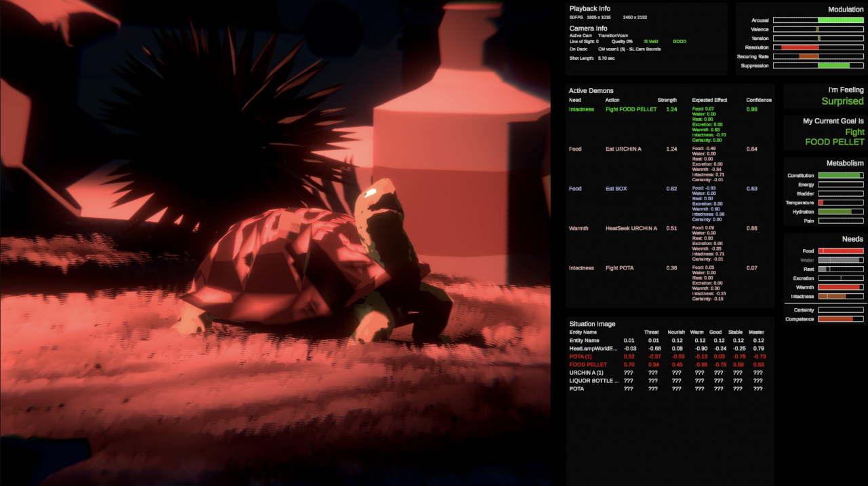
Task: Click the Eat URCHIN A demon action
Action: click(x=623, y=149)
